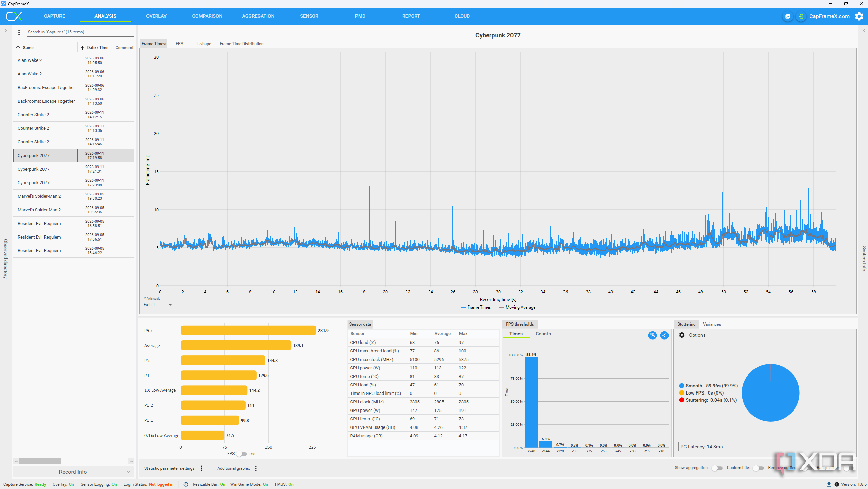Viewport: 868px width, 489px height.
Task: Open the CapFrameX.com link
Action: [x=829, y=16]
